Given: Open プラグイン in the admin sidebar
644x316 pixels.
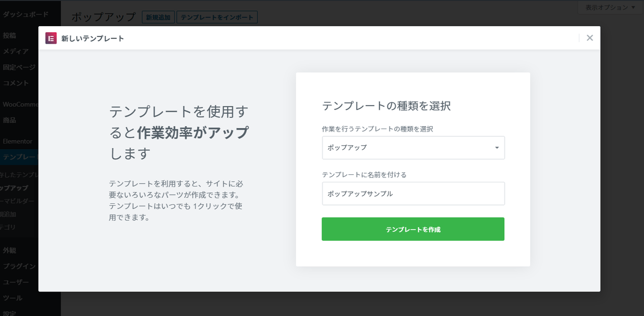Looking at the screenshot, I should pos(19,266).
